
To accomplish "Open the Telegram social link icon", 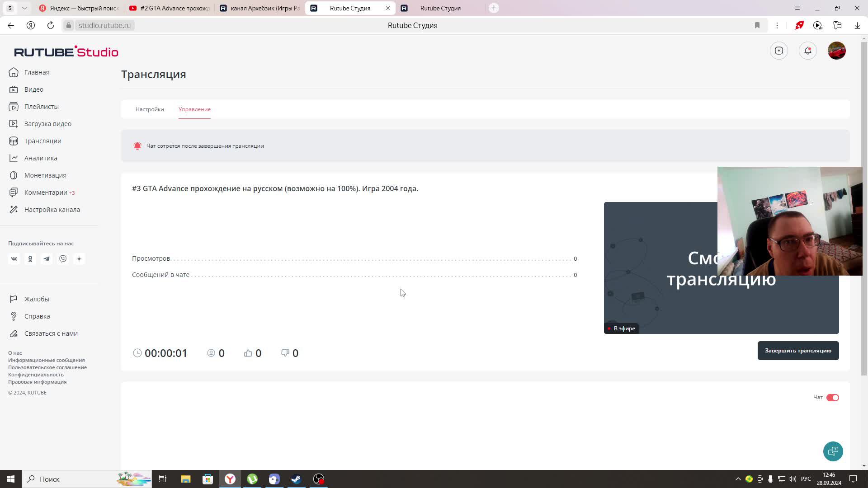I will point(47,259).
